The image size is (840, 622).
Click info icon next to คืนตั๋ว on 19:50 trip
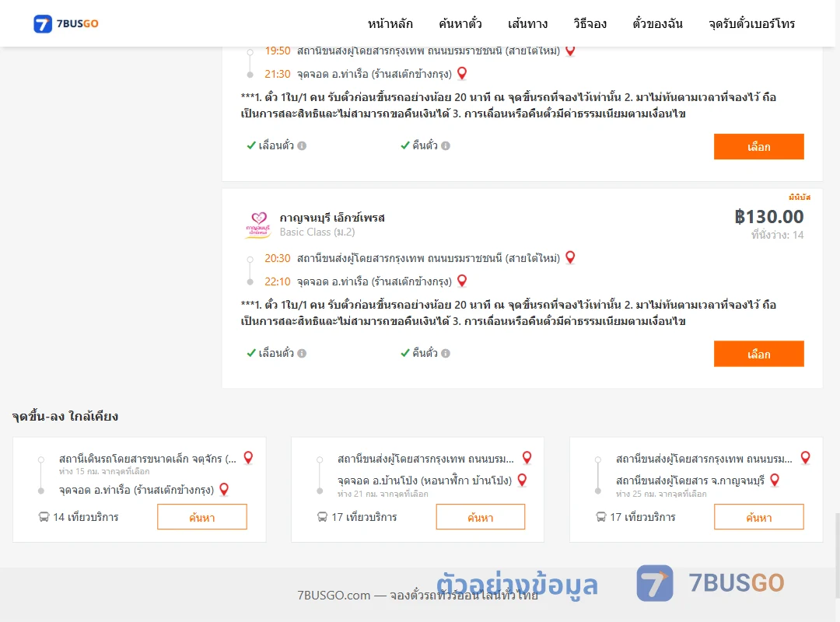point(446,145)
